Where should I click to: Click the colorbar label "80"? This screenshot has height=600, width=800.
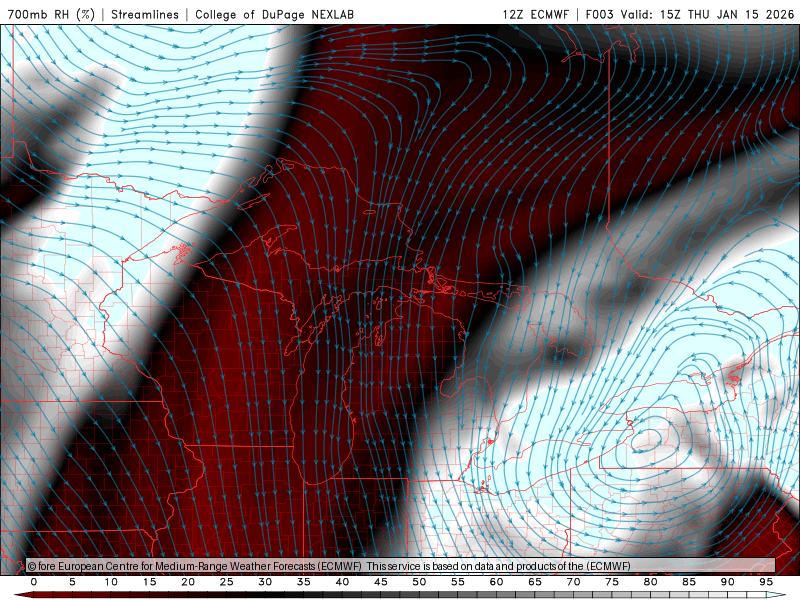coord(651,582)
